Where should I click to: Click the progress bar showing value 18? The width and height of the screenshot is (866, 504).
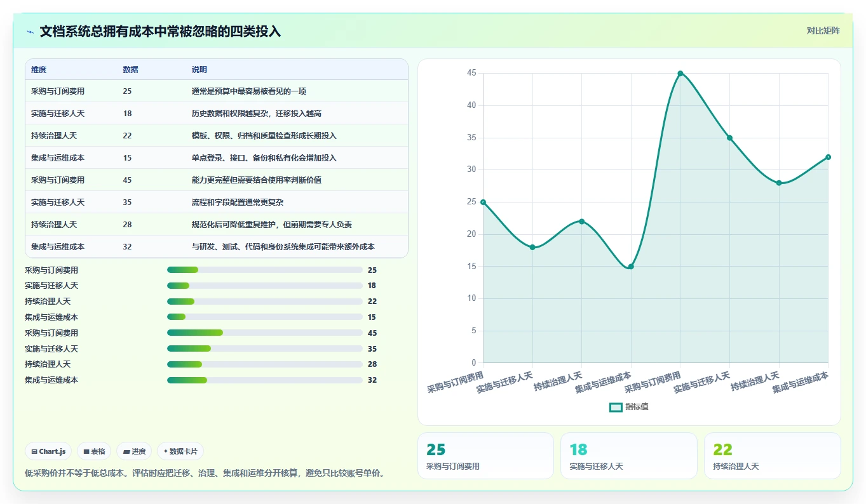pyautogui.click(x=264, y=286)
